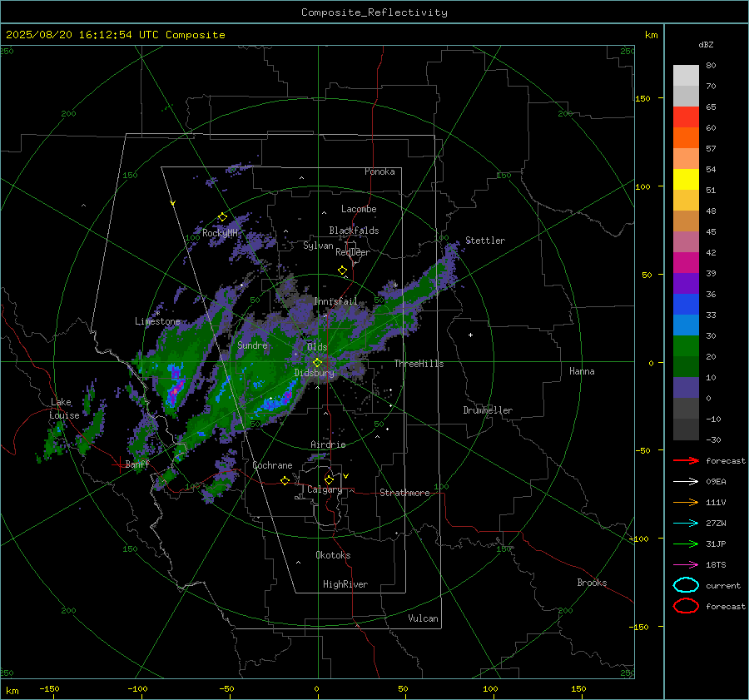Click the orange 111V arrow in legend

coord(686,502)
